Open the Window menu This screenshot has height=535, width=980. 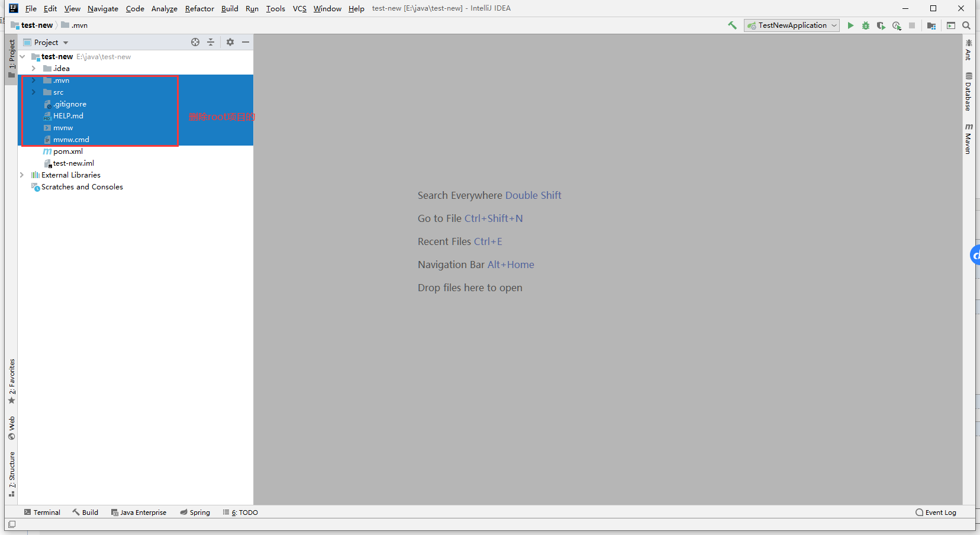(x=327, y=8)
